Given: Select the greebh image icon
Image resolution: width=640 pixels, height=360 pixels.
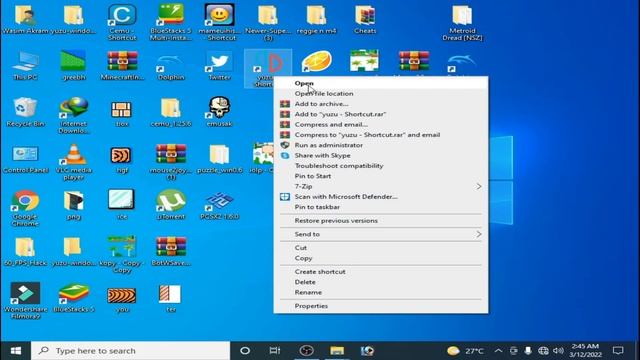Looking at the screenshot, I should 74,65.
